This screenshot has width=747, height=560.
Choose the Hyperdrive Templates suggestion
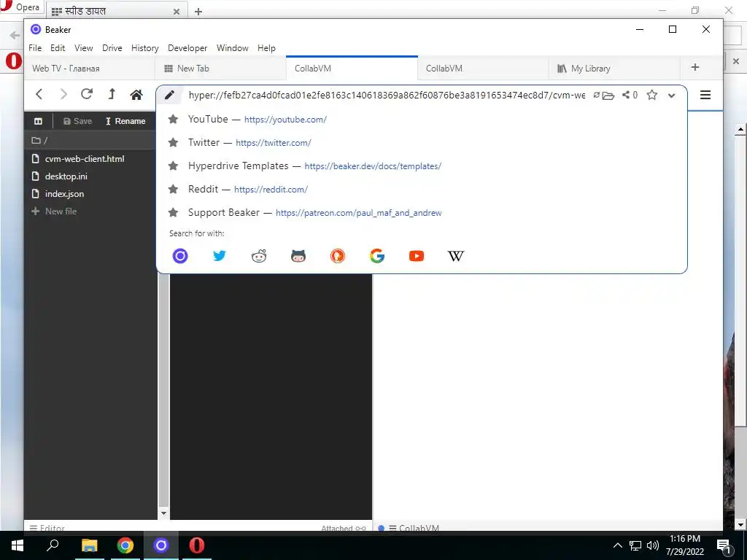[x=422, y=166]
